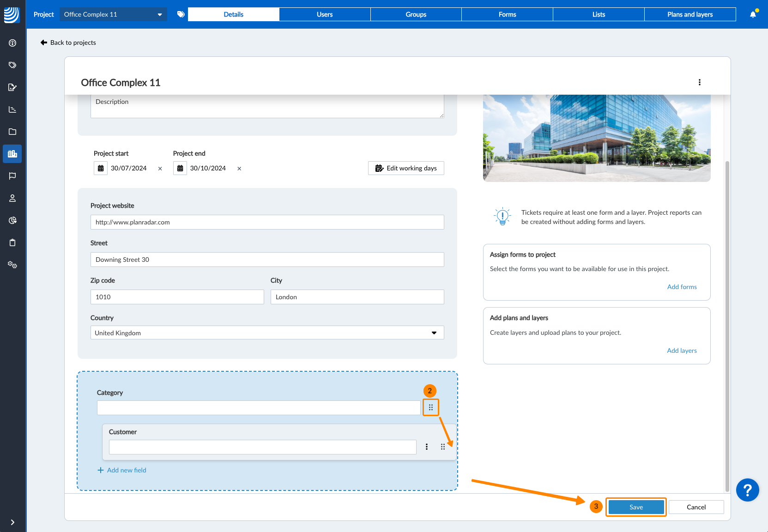The image size is (768, 532).
Task: Click the tags icon in the top bar
Action: tap(181, 14)
